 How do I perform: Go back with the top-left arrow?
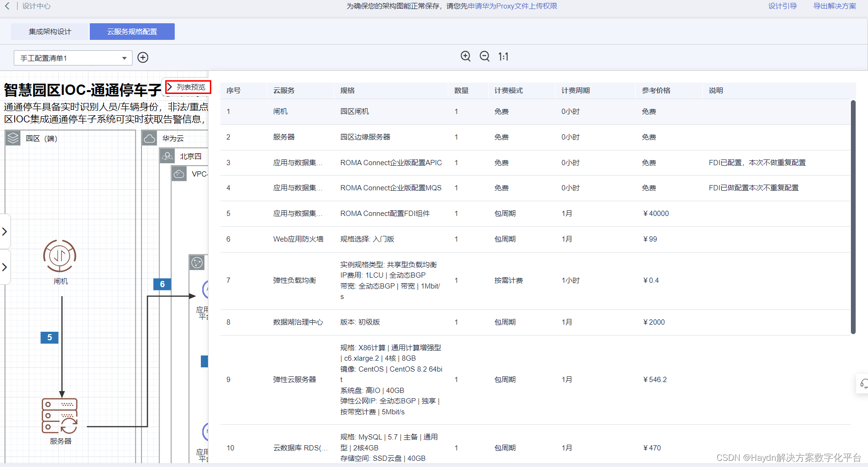pos(7,6)
